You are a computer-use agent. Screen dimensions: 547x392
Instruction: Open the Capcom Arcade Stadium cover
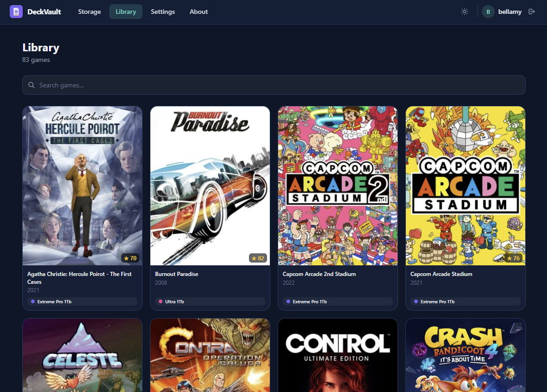tap(466, 186)
